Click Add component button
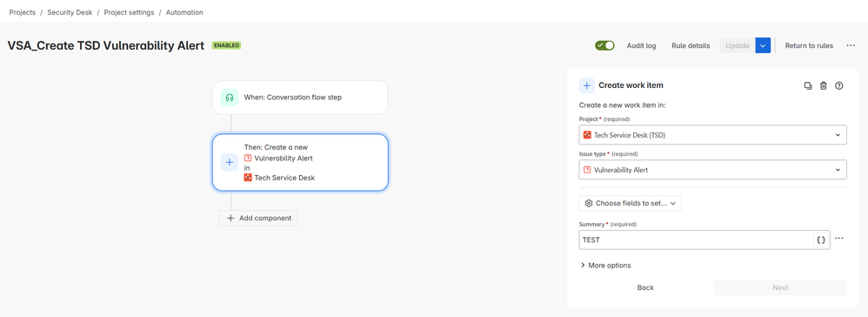 (258, 219)
